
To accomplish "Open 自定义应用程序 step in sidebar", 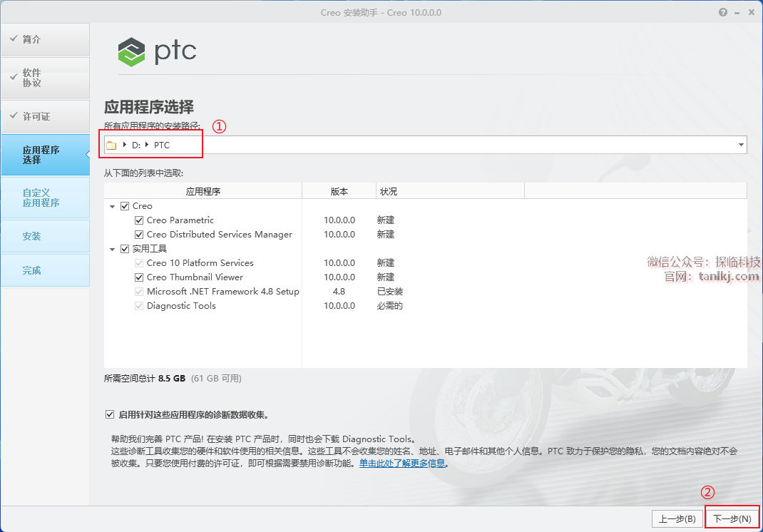I will point(45,198).
